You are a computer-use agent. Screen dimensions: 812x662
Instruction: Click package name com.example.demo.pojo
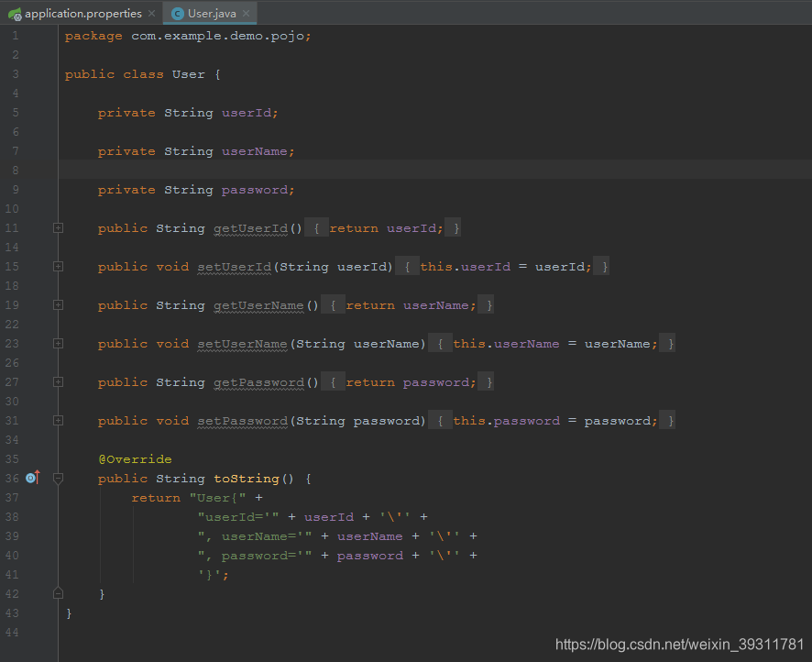pyautogui.click(x=217, y=37)
